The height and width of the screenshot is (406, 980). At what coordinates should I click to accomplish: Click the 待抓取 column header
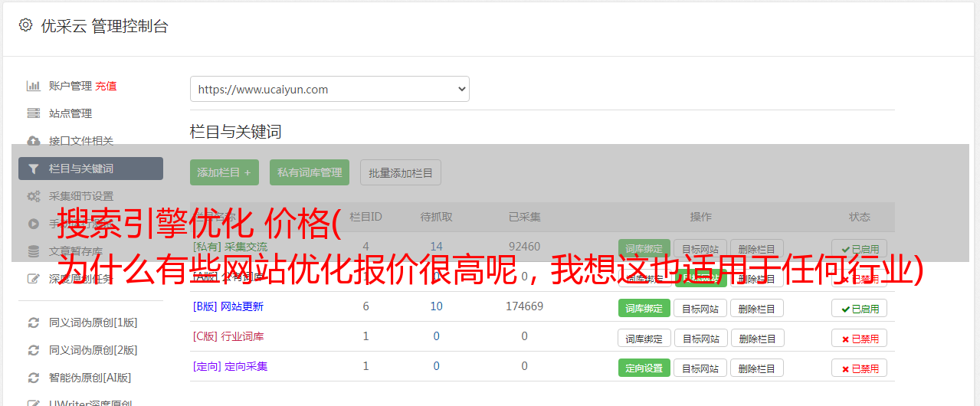pyautogui.click(x=437, y=217)
